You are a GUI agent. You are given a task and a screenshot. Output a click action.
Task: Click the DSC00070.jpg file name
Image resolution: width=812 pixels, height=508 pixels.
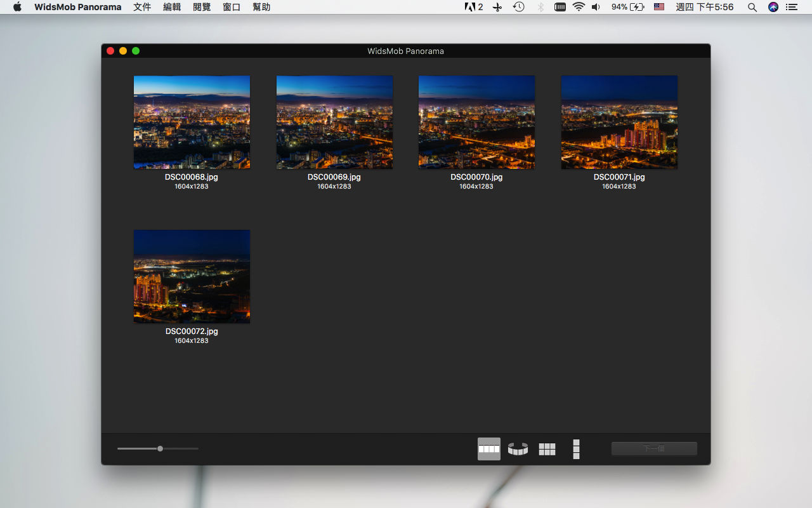coord(476,177)
